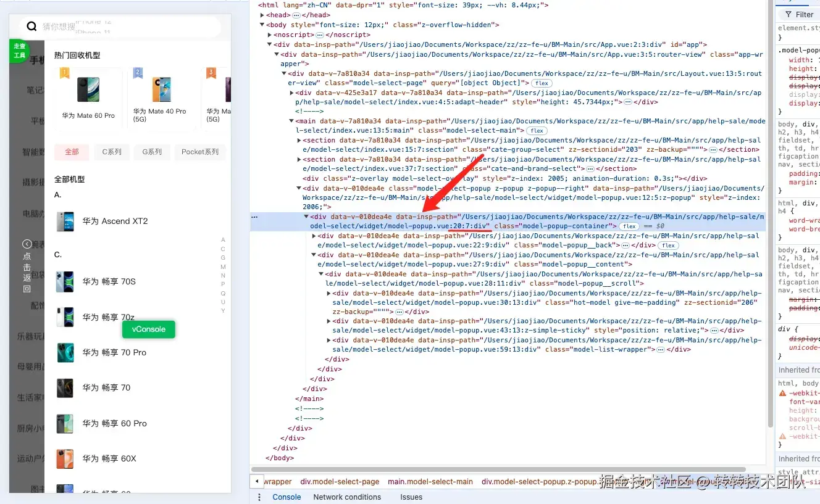
Task: Select main.model-select-main in breadcrumbs
Action: click(x=430, y=482)
